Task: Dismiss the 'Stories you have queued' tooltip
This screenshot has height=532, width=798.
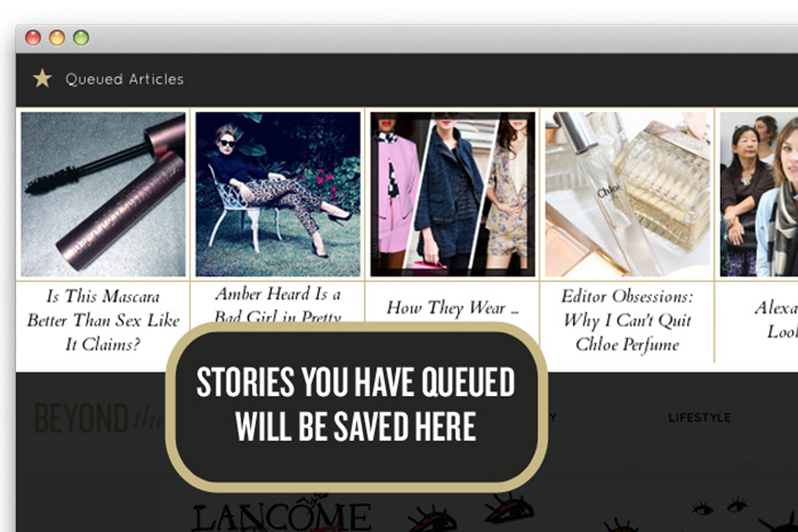Action: click(357, 407)
